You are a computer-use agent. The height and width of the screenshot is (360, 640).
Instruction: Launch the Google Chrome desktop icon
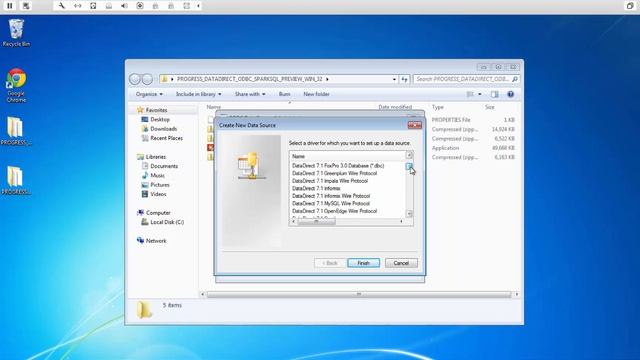[x=16, y=85]
